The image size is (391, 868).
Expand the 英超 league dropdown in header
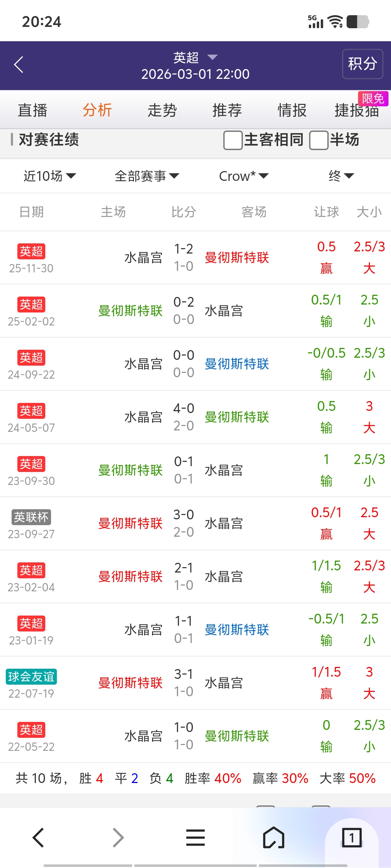195,58
